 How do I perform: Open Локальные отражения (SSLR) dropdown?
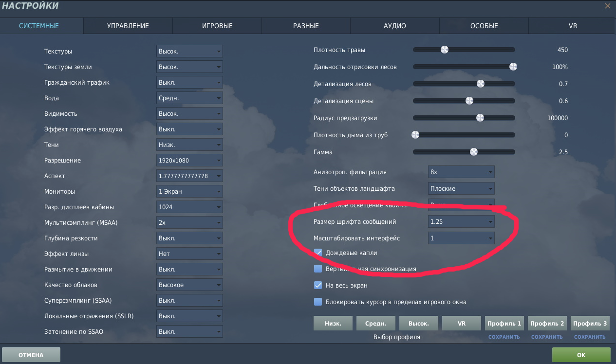[x=189, y=316]
